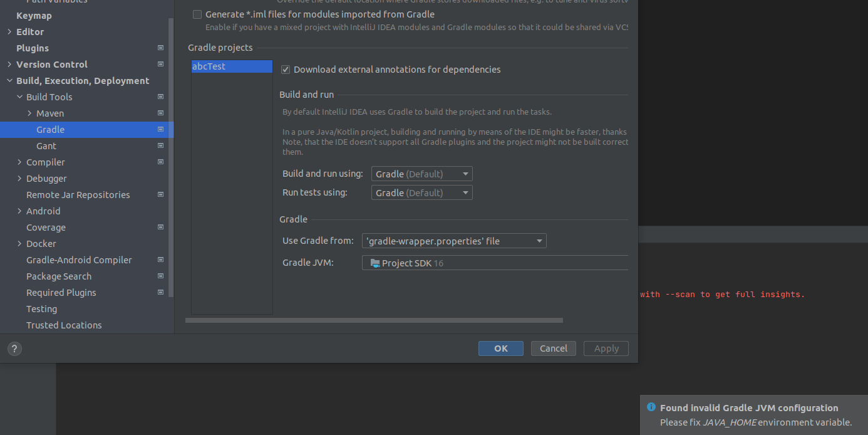Click the project-level icon beside Plugins
Image resolution: width=868 pixels, height=435 pixels.
[x=160, y=48]
